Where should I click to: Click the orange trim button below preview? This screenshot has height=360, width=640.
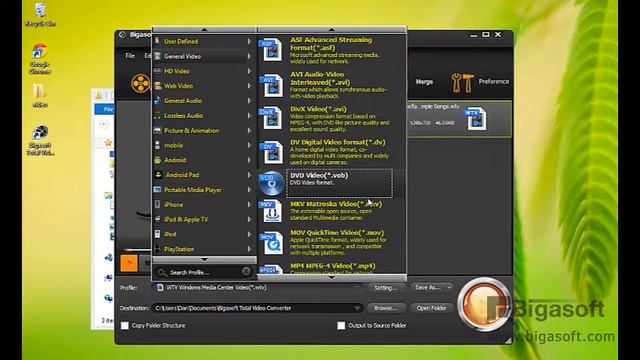(129, 263)
